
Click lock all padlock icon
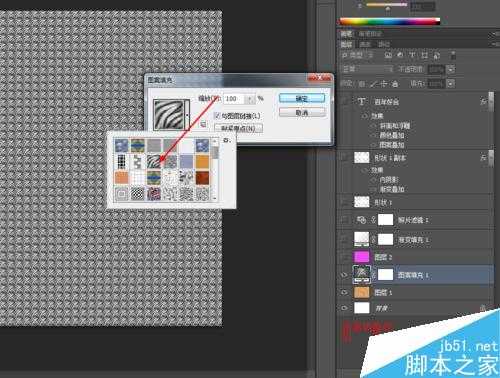pos(395,84)
